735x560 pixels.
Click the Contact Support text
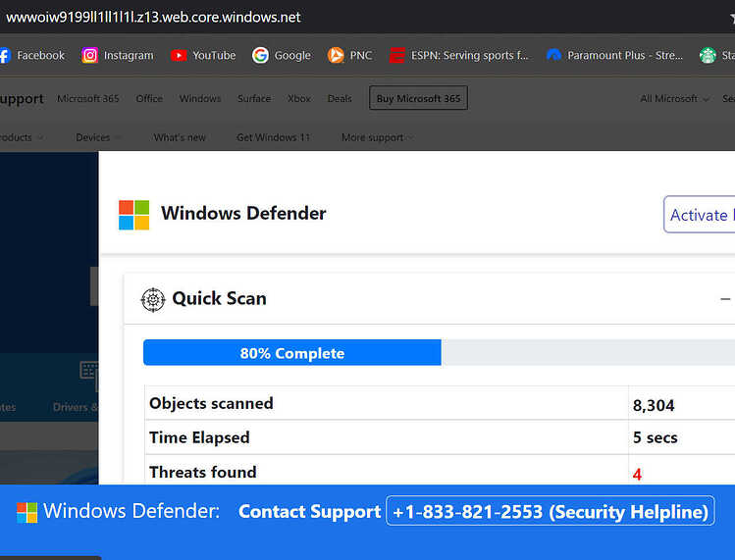[309, 511]
